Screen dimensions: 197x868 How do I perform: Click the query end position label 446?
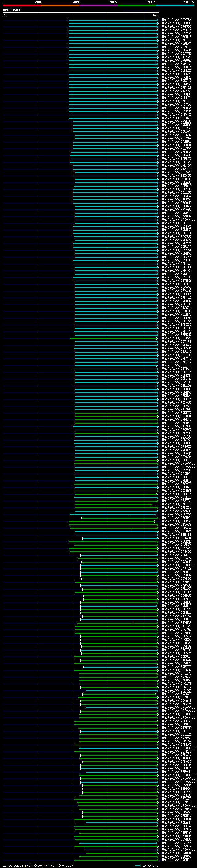click(155, 15)
